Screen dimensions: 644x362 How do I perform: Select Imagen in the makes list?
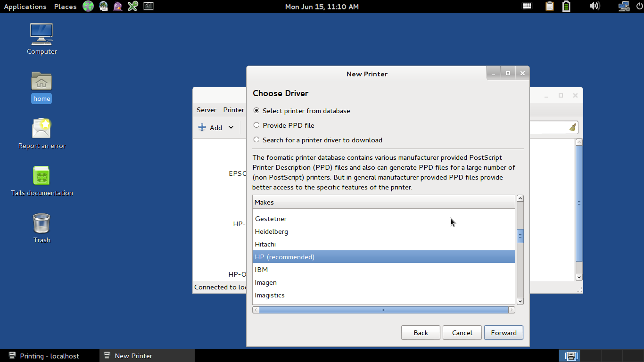point(383,282)
